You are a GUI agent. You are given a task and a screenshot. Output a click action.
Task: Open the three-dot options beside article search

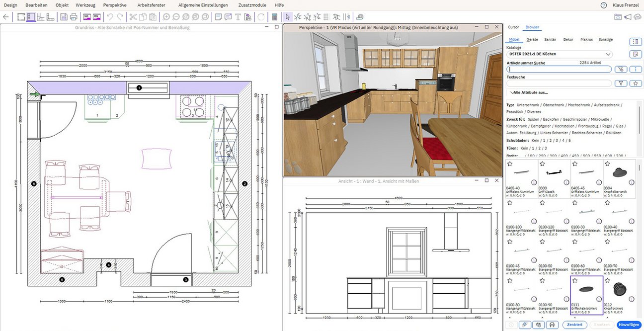click(x=635, y=70)
